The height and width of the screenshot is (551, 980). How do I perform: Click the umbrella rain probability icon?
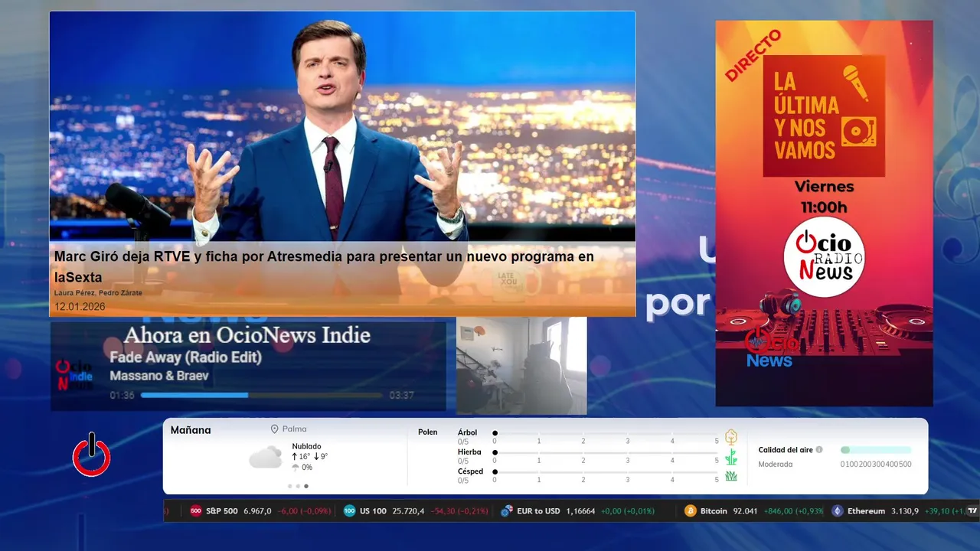click(x=296, y=468)
